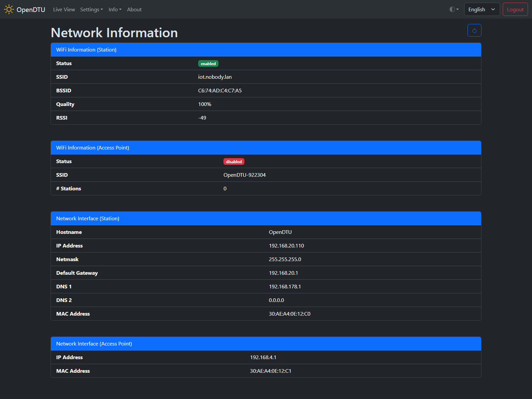Select station MAC address 30:AE:A4:0E:12:C0

[290, 314]
